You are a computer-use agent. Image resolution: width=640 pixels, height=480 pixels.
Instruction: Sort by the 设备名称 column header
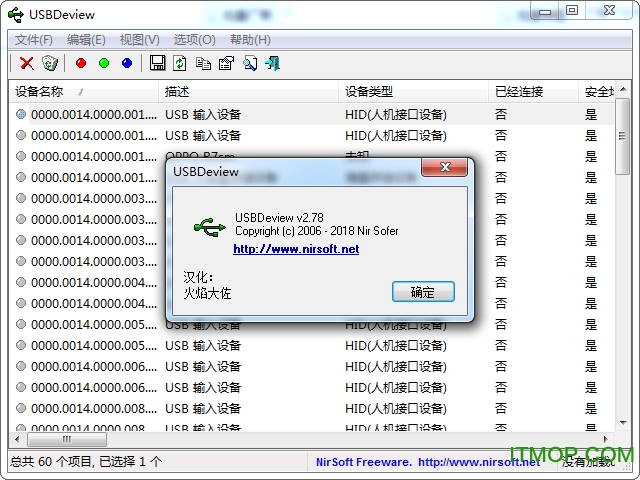click(83, 91)
